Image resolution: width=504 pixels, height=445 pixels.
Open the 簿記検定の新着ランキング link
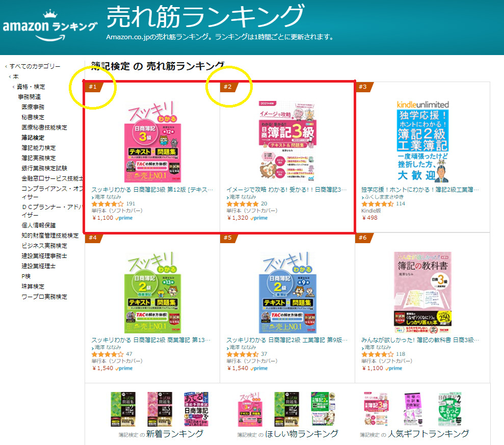(161, 434)
